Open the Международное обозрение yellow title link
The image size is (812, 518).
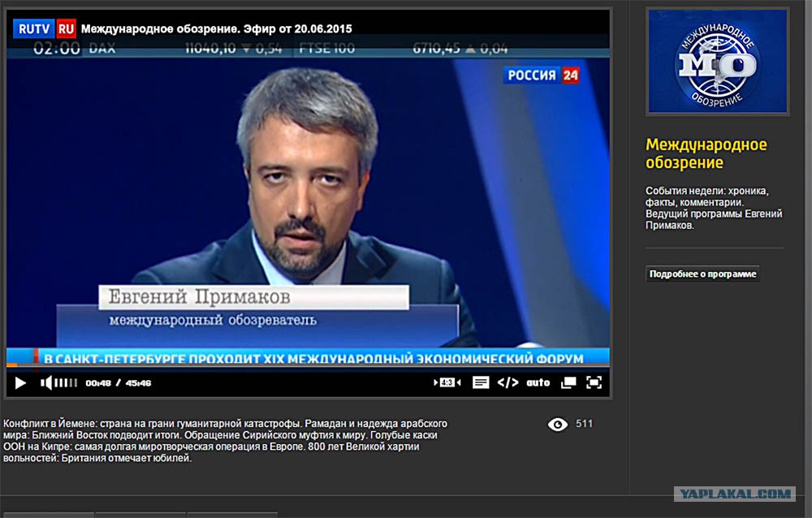point(706,153)
